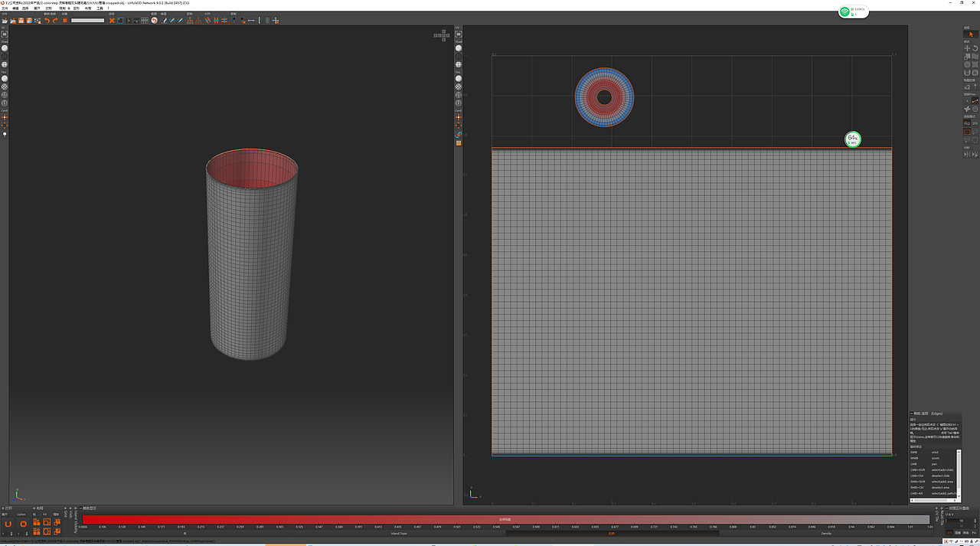
Task: Collapse the 帮助: 选择 (Edges) panel
Action: (x=911, y=414)
